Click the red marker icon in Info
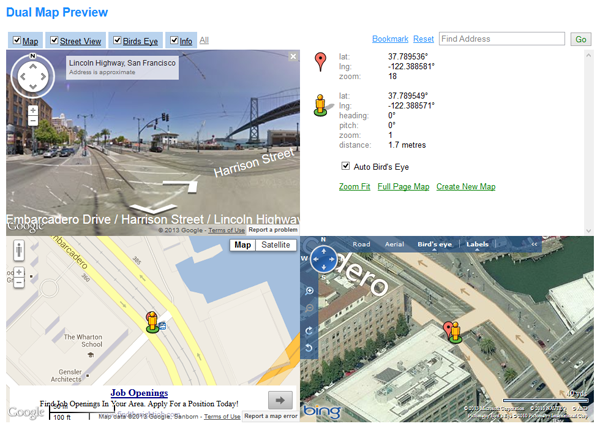This screenshot has width=600, height=429. coord(320,62)
